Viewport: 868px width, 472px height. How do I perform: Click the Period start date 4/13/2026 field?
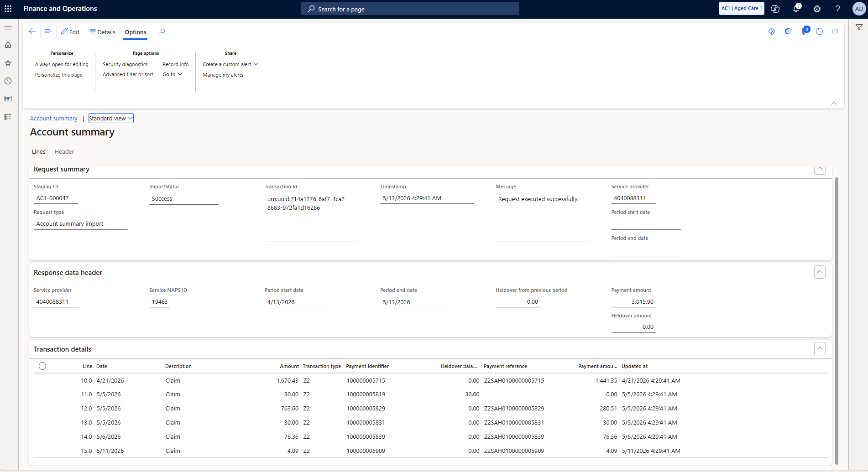(299, 302)
